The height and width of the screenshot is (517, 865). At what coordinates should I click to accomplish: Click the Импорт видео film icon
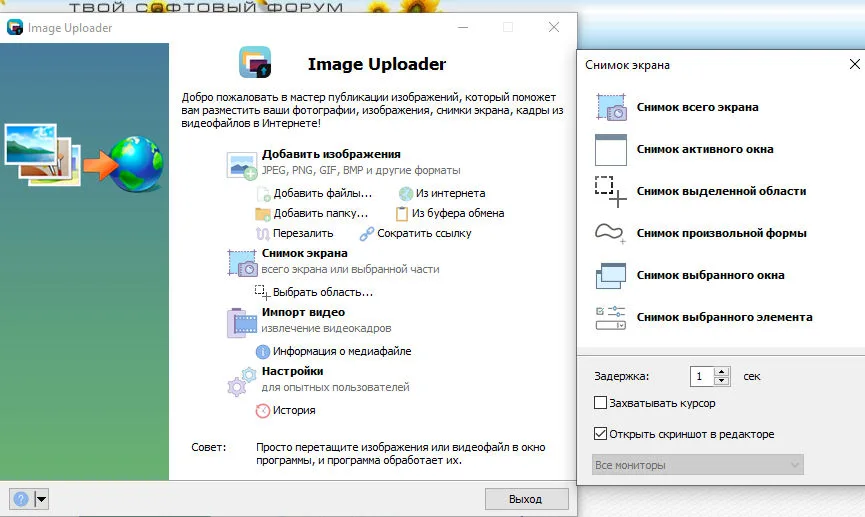click(x=242, y=322)
